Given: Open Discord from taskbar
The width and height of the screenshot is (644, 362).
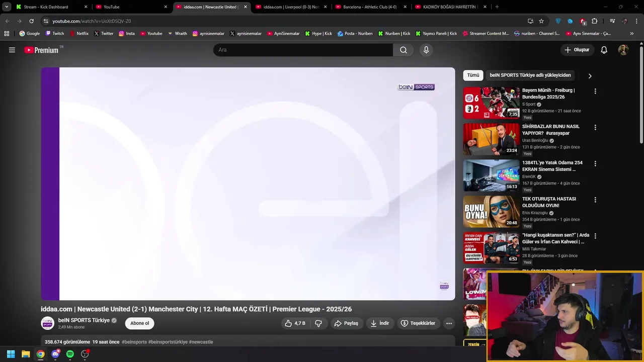Looking at the screenshot, I should point(55,354).
